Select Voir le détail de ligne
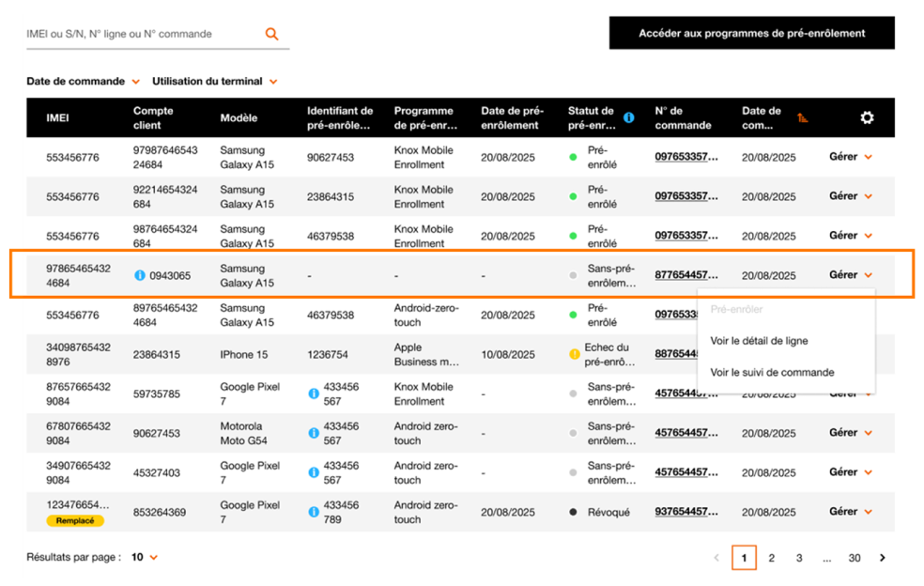Viewport: 924px width, 586px height. pos(759,341)
